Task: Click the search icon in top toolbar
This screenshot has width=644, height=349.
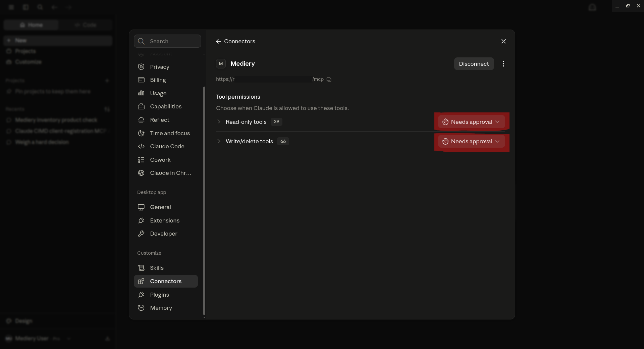Action: (x=40, y=7)
